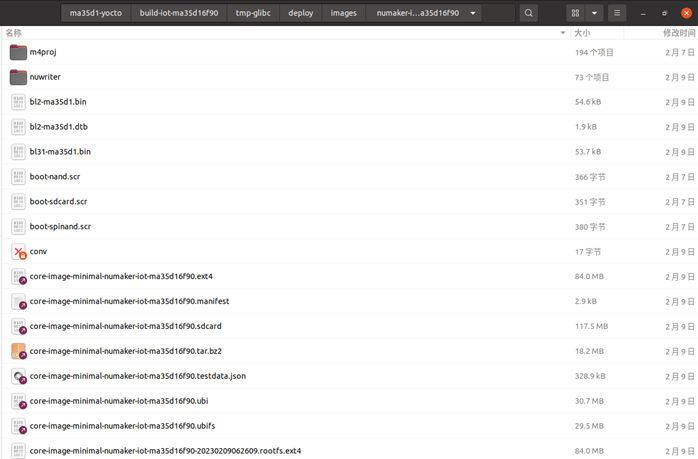Go to build-iot-ma35d16f90 in path bar

[x=179, y=14]
